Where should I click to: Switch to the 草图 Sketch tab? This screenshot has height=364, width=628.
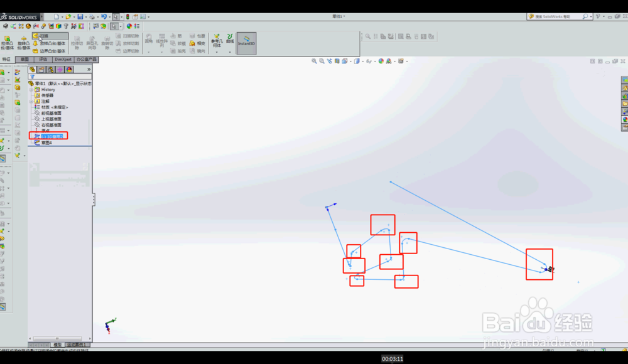pyautogui.click(x=25, y=59)
